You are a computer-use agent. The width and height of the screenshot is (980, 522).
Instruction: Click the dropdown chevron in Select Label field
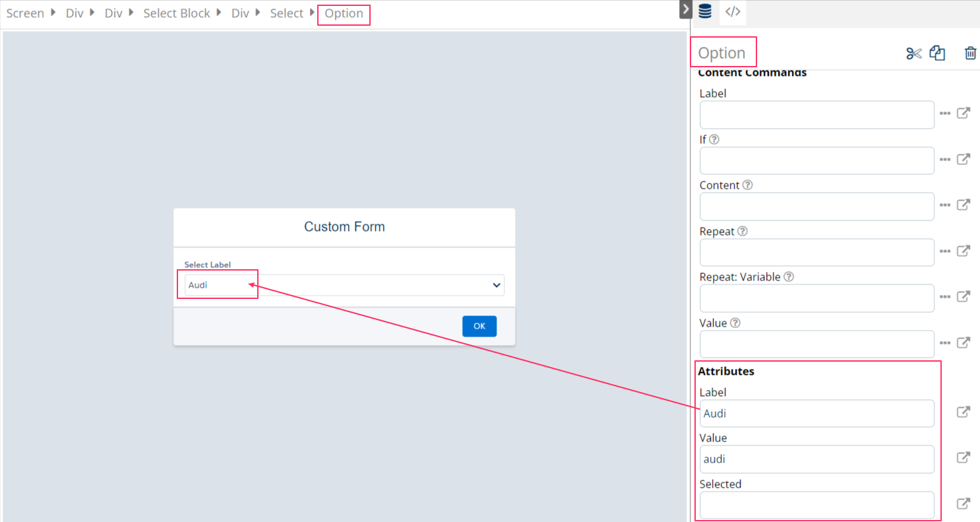point(497,285)
